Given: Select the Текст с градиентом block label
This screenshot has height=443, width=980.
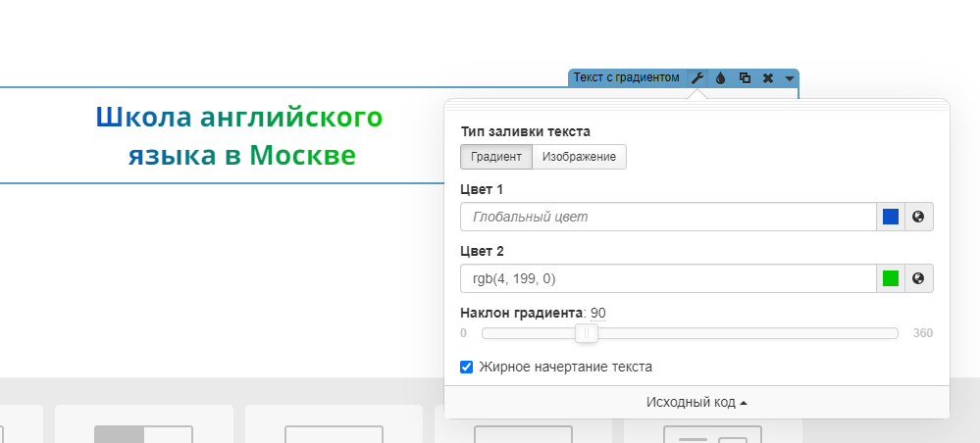Looking at the screenshot, I should click(626, 77).
